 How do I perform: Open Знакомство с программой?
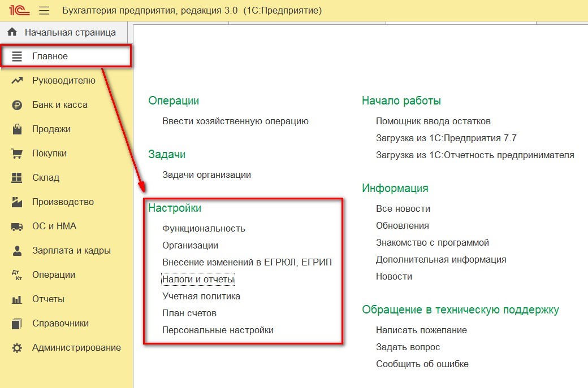(432, 243)
